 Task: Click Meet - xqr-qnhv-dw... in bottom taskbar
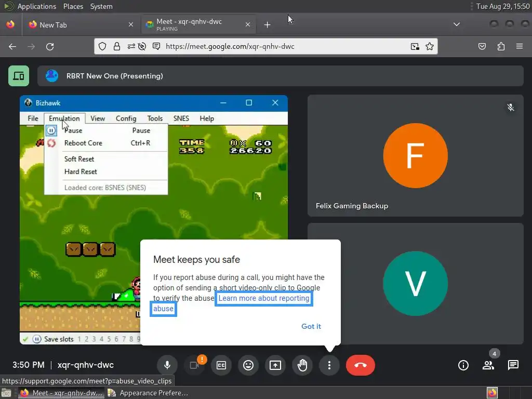pyautogui.click(x=61, y=393)
